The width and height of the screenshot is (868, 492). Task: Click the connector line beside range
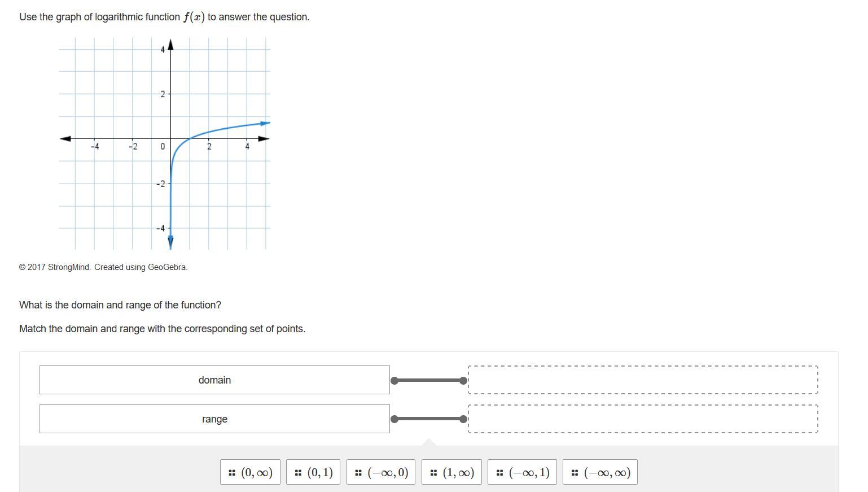point(429,419)
